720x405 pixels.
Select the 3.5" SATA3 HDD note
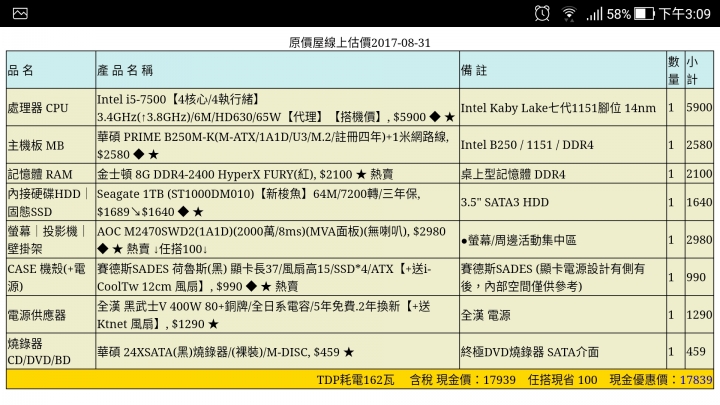point(563,202)
